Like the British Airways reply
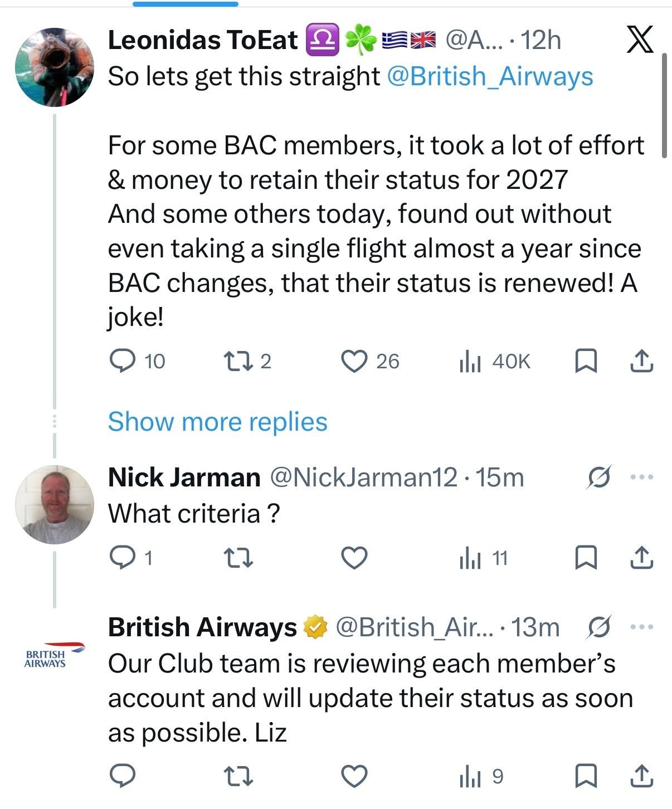This screenshot has width=672, height=809. [x=354, y=776]
